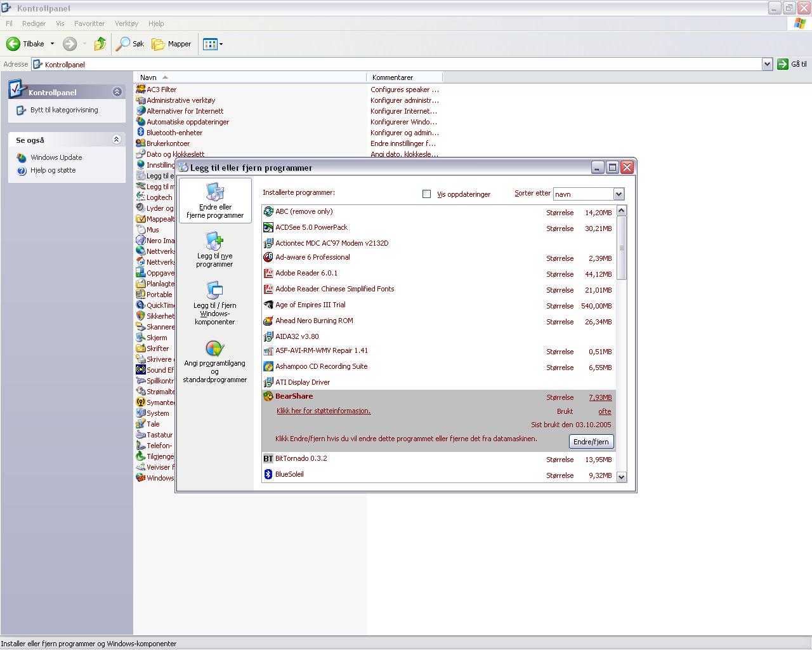Click the AIDA32 v3.80 icon
Image resolution: width=812 pixels, height=650 pixels.
coord(268,336)
